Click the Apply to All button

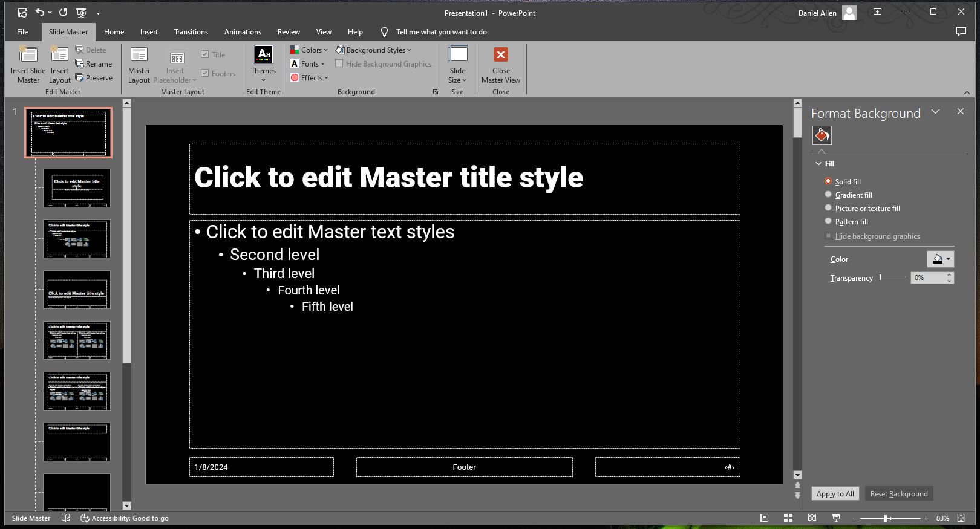(835, 494)
